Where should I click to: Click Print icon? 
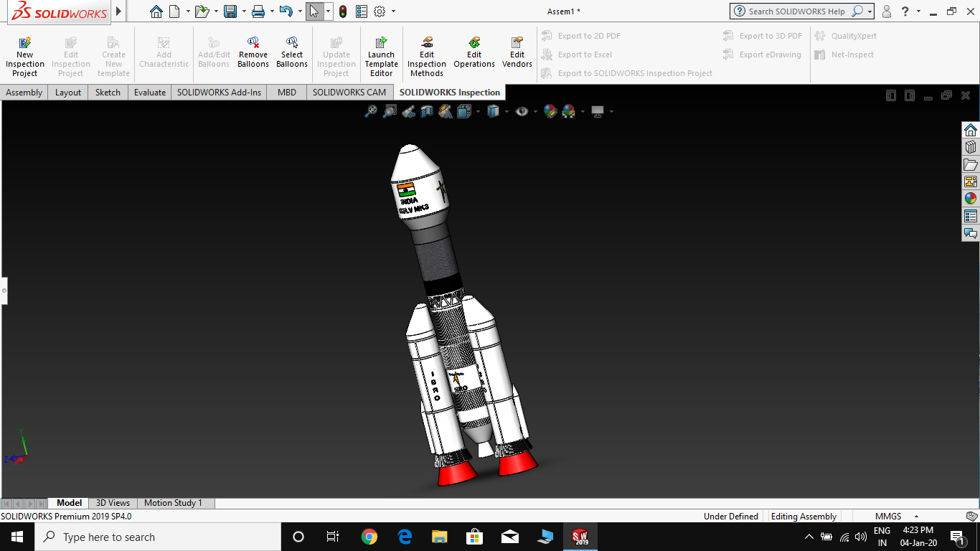[258, 11]
